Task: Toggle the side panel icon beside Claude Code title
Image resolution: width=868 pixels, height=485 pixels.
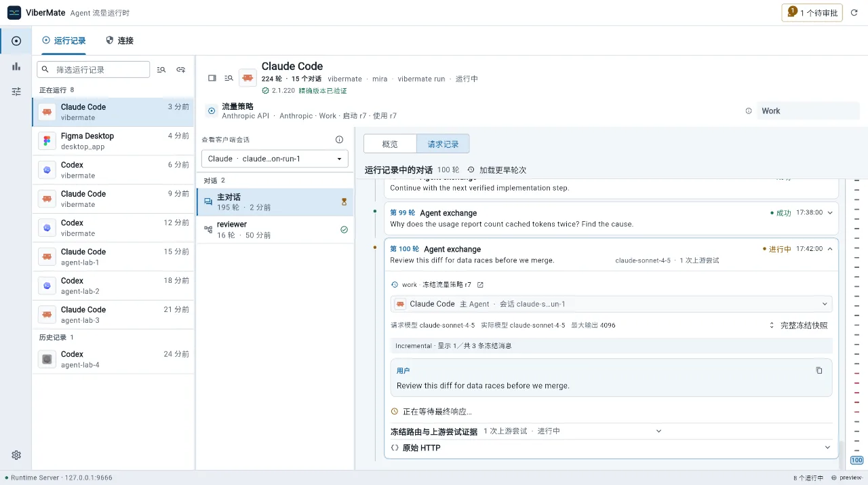Action: (212, 78)
